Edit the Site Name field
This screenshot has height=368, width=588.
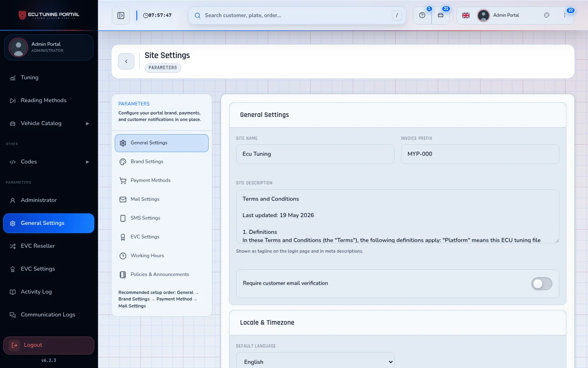[315, 154]
